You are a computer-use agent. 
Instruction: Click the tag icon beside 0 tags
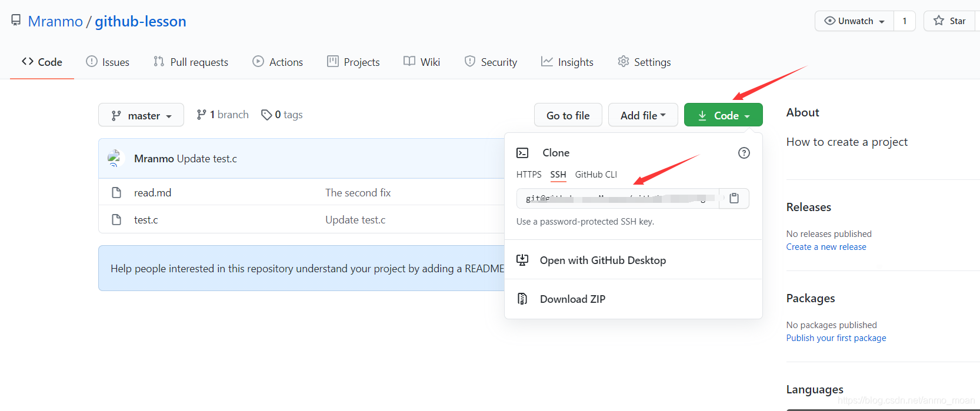(266, 115)
